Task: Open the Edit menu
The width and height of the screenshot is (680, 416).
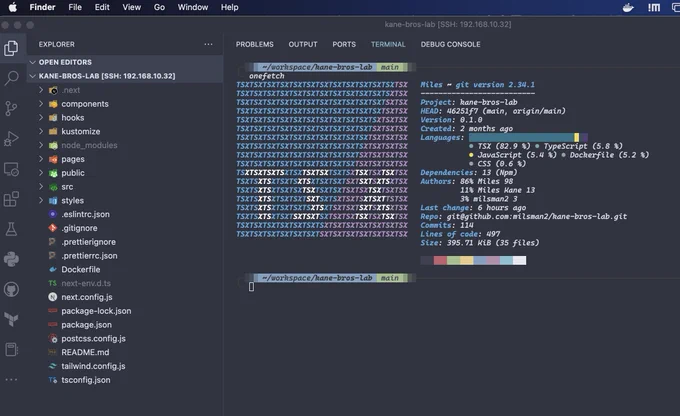Action: click(102, 7)
